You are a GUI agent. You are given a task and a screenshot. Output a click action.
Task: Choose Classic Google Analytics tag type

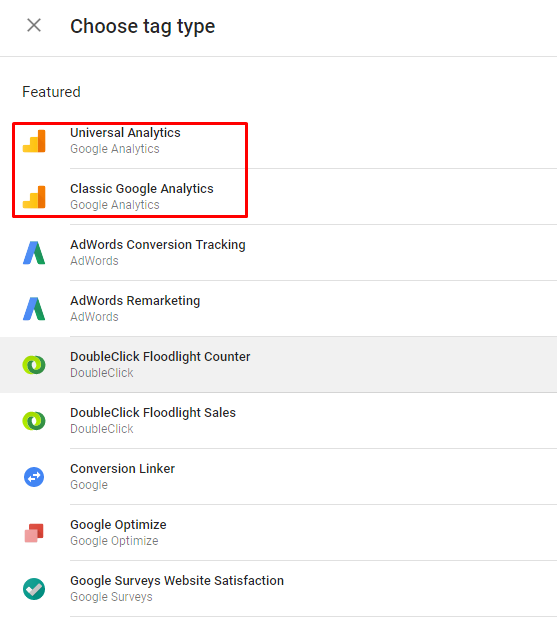pyautogui.click(x=278, y=197)
